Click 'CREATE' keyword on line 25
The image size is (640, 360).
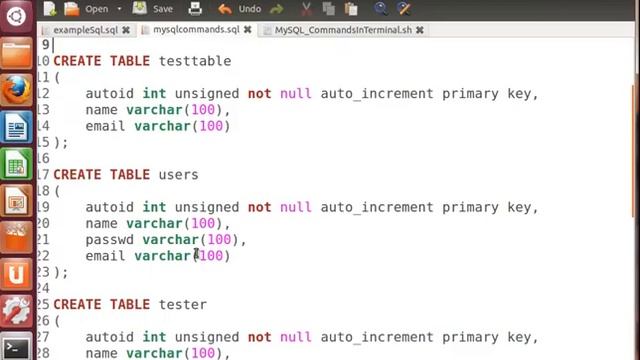(77, 304)
